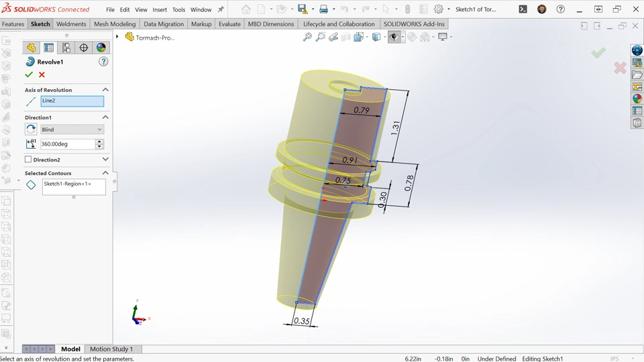
Task: Collapse the Axis of Revolution section
Action: 105,89
